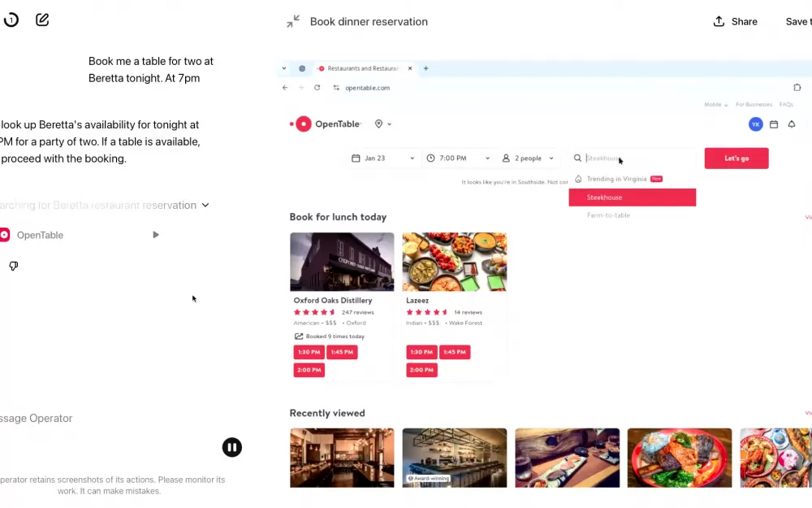Click the Share button
Image resolution: width=812 pixels, height=508 pixels.
(x=735, y=22)
